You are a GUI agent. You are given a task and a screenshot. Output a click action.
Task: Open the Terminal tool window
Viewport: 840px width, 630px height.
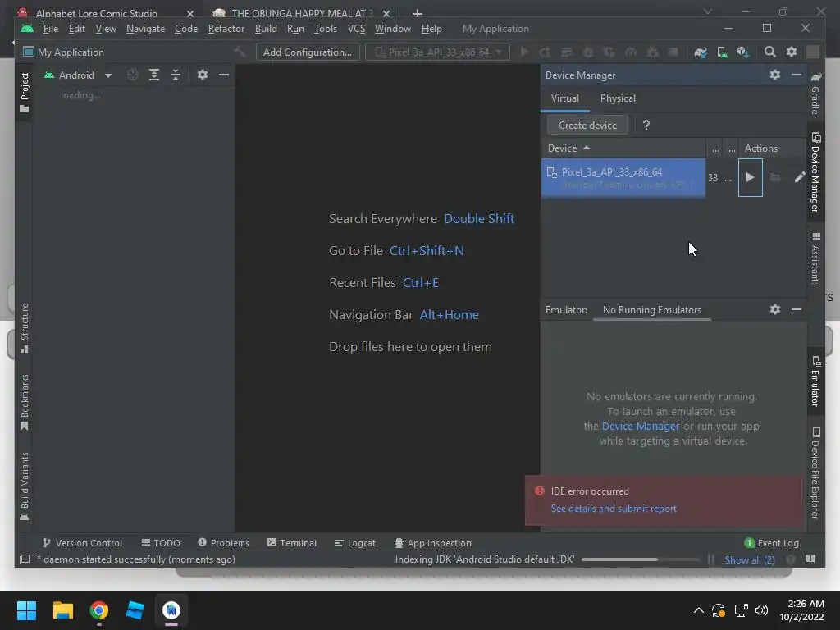[292, 543]
